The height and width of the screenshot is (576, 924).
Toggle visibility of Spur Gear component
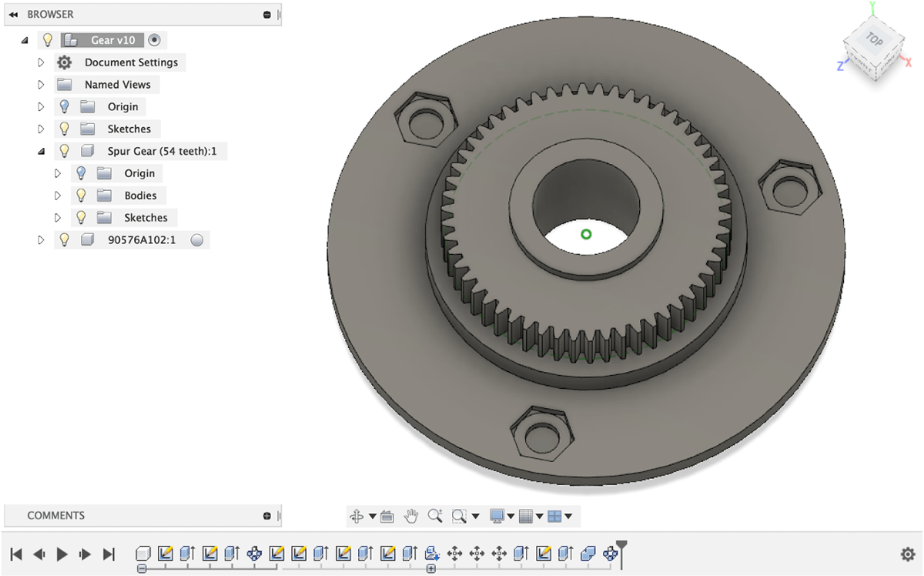[65, 151]
